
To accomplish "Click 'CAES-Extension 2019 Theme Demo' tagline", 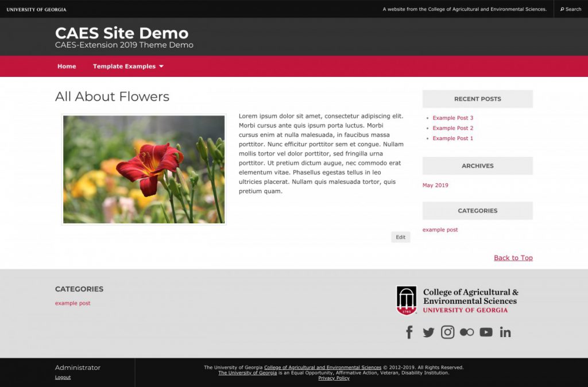I will click(124, 45).
